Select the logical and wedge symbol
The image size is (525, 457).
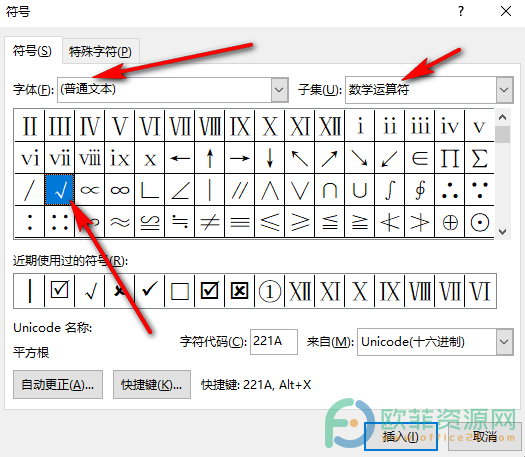pyautogui.click(x=270, y=190)
